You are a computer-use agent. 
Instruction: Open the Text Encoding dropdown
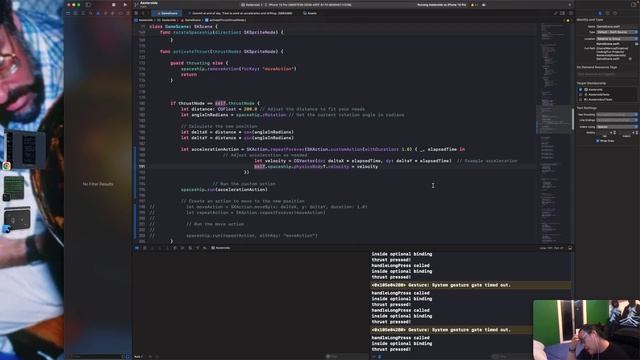click(617, 114)
